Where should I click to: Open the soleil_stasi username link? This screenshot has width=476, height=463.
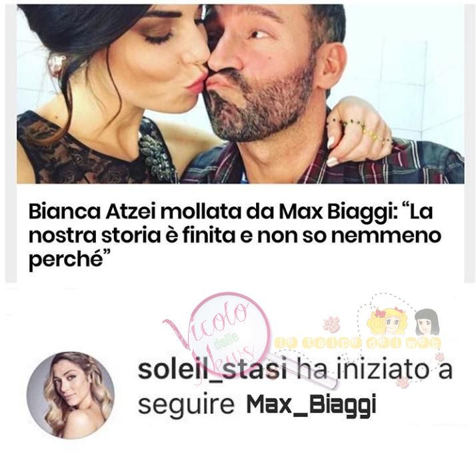212,370
